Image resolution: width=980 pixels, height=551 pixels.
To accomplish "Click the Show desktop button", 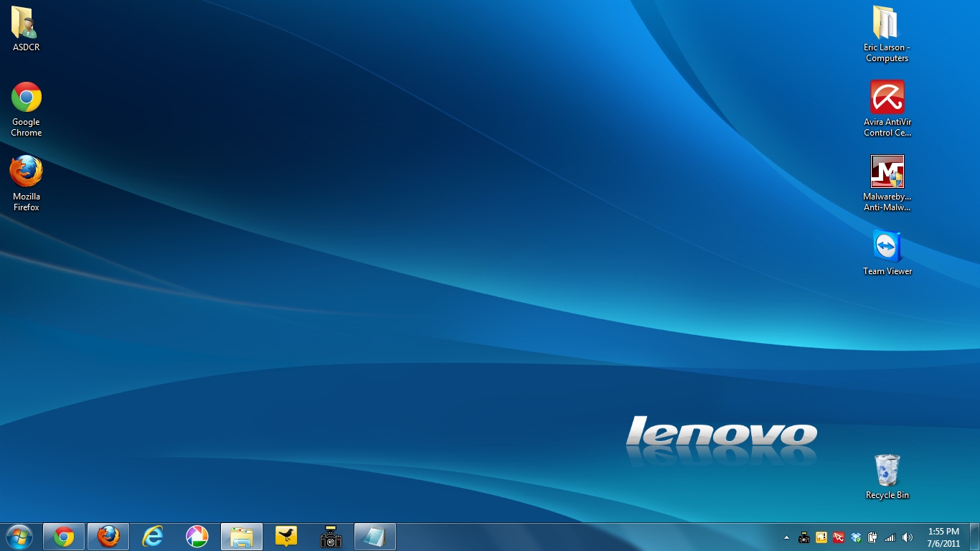I will pyautogui.click(x=974, y=537).
